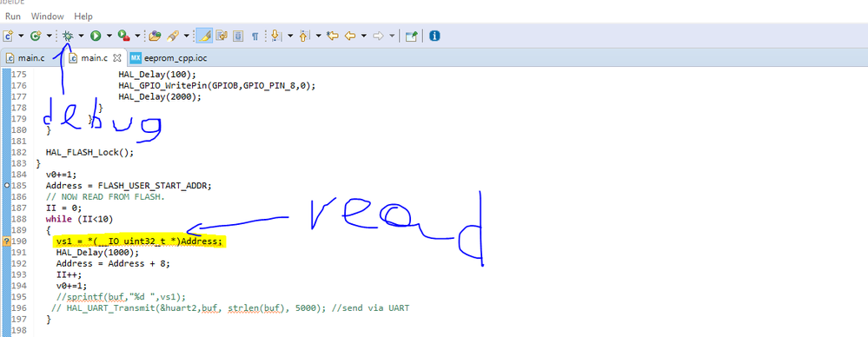Open next annotation dropdown arrow

pyautogui.click(x=290, y=36)
